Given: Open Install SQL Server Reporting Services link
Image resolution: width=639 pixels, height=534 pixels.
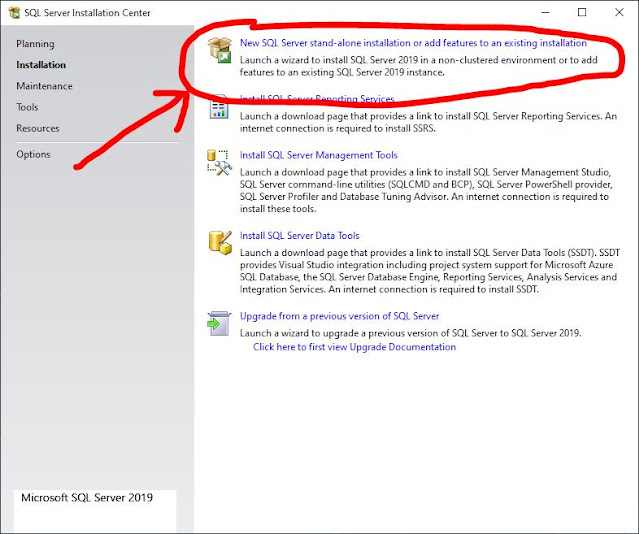Looking at the screenshot, I should (x=317, y=99).
